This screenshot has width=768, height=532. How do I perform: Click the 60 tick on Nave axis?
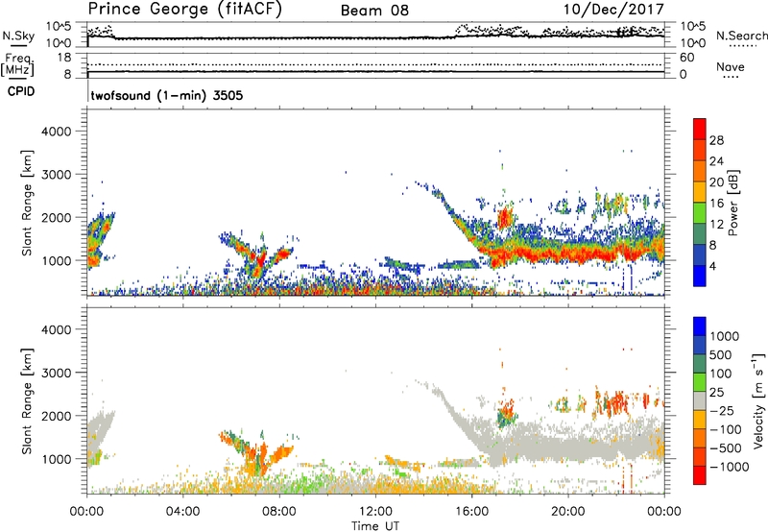[686, 58]
